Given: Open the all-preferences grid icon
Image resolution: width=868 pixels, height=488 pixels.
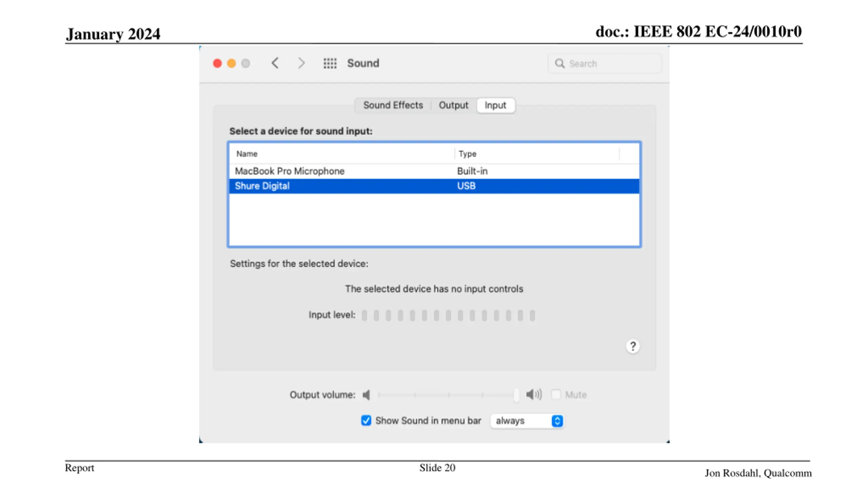Looking at the screenshot, I should tap(330, 63).
